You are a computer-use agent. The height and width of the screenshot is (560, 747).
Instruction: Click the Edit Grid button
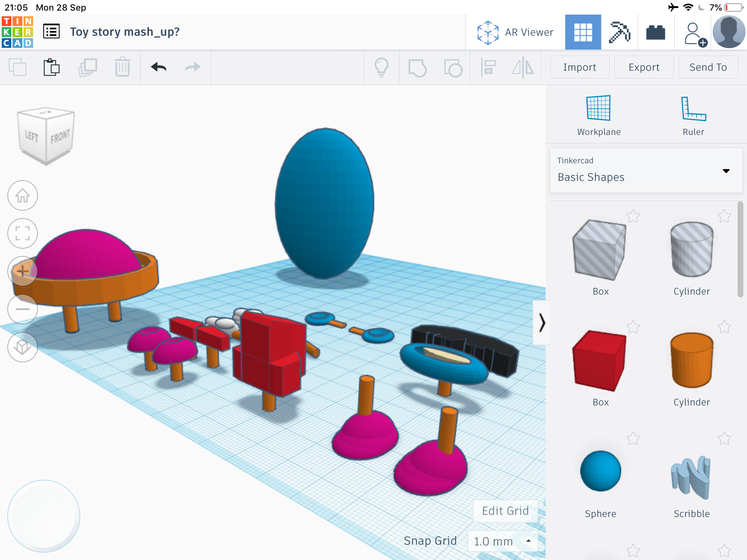[x=505, y=511]
